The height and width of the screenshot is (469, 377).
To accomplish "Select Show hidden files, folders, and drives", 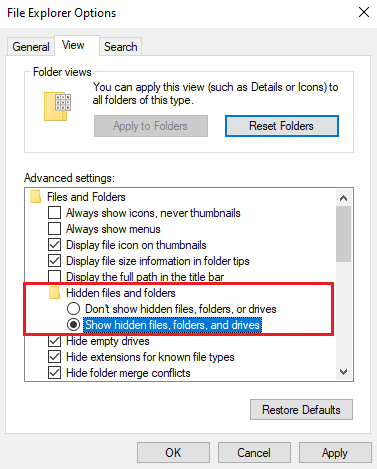I will tap(73, 325).
